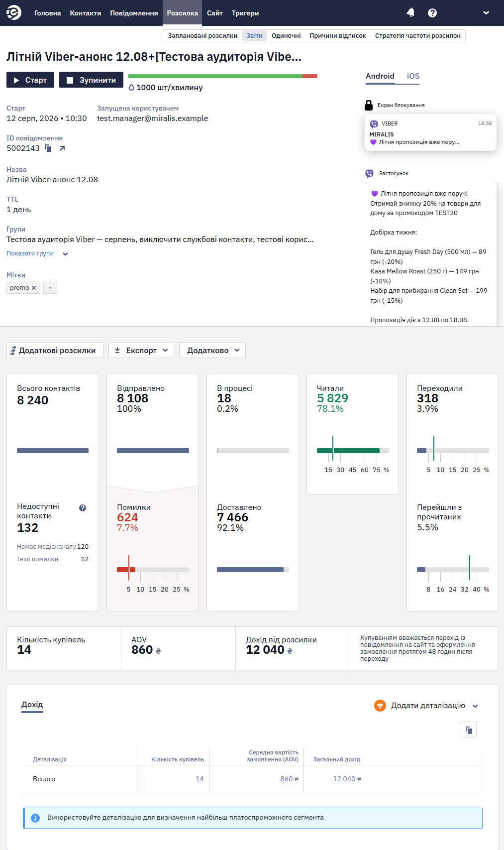Open the notifications bell

tap(410, 12)
